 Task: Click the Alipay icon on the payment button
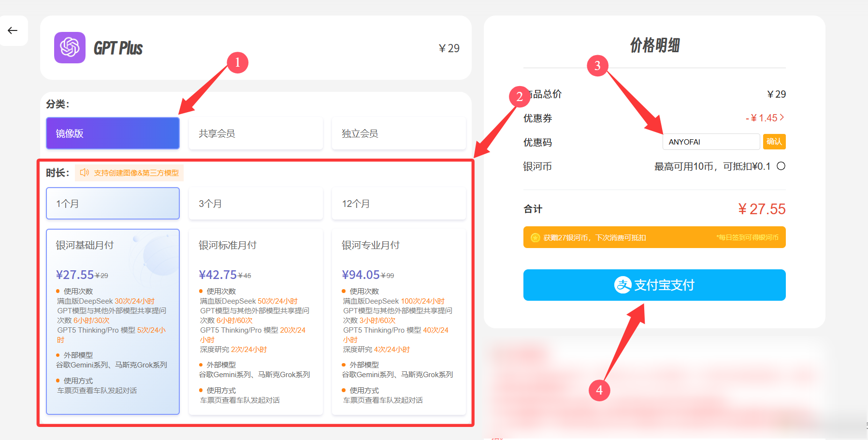[623, 285]
